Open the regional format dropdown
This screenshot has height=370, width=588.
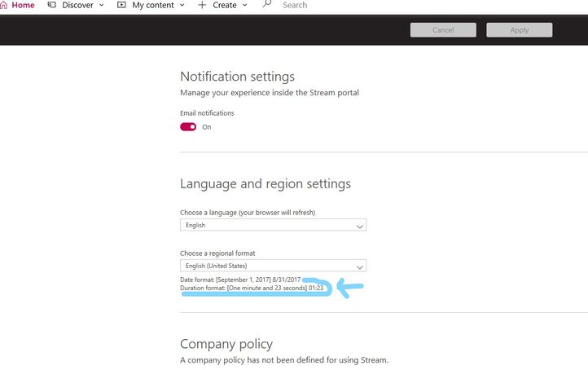274,266
